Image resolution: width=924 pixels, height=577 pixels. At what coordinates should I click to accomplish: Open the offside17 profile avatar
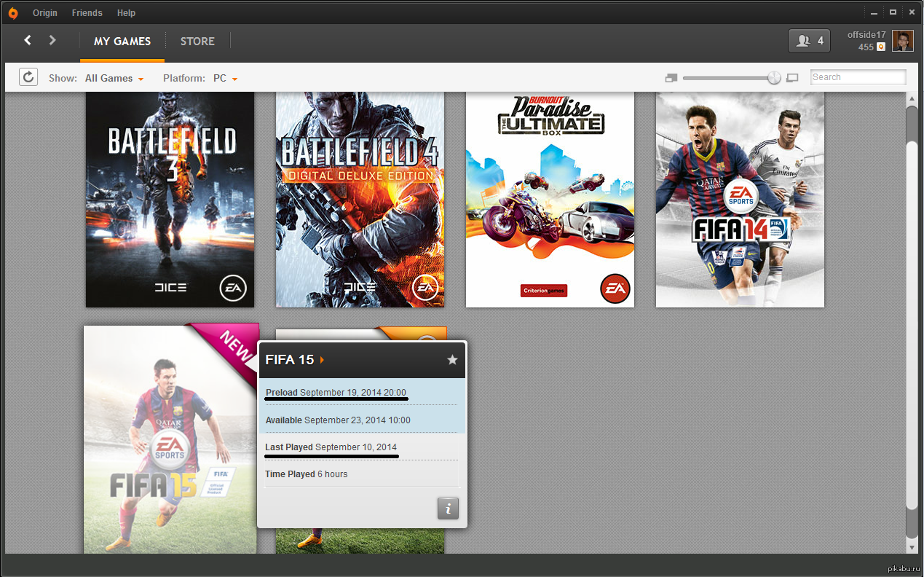tap(903, 41)
